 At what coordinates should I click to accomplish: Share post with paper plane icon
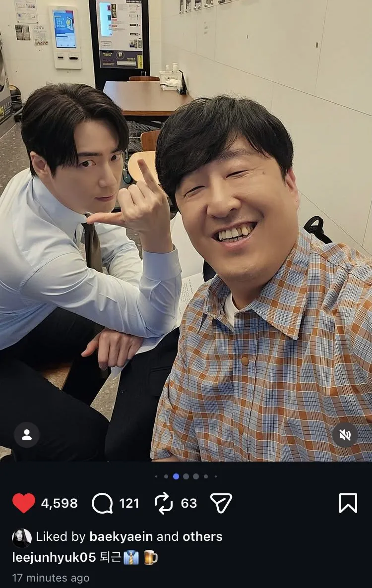[x=221, y=503]
